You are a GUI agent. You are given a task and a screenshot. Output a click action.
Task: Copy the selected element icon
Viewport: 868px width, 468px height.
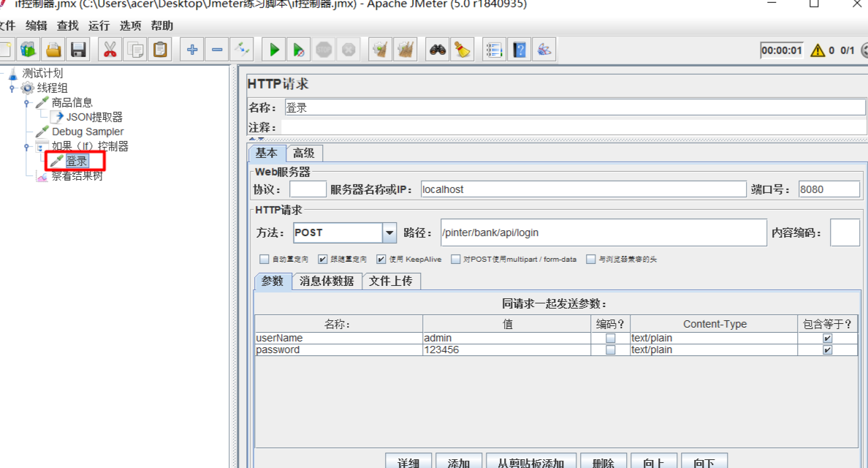click(135, 50)
